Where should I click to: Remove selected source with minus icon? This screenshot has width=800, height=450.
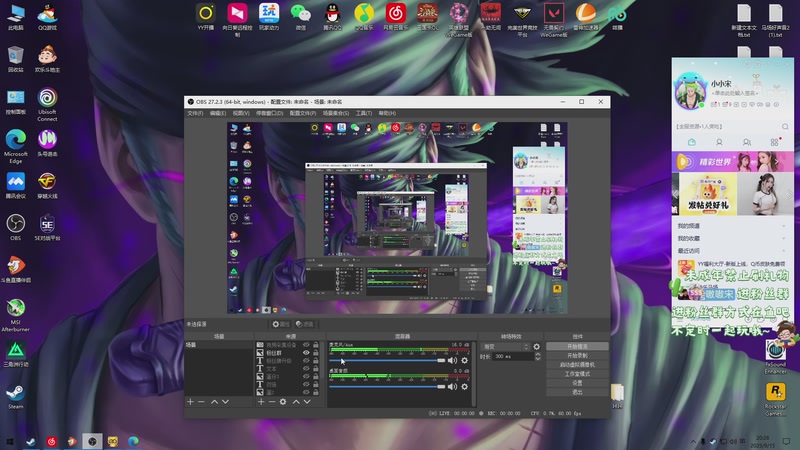click(271, 402)
